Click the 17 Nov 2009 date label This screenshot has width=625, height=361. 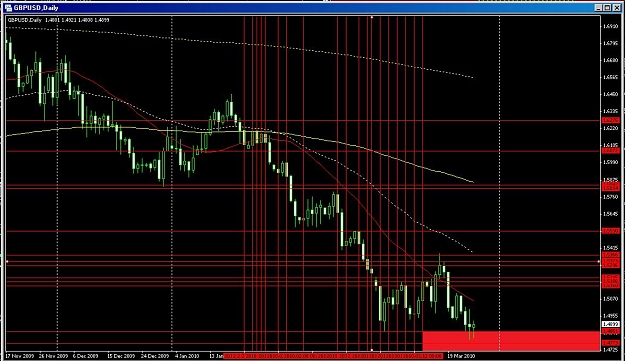point(20,356)
